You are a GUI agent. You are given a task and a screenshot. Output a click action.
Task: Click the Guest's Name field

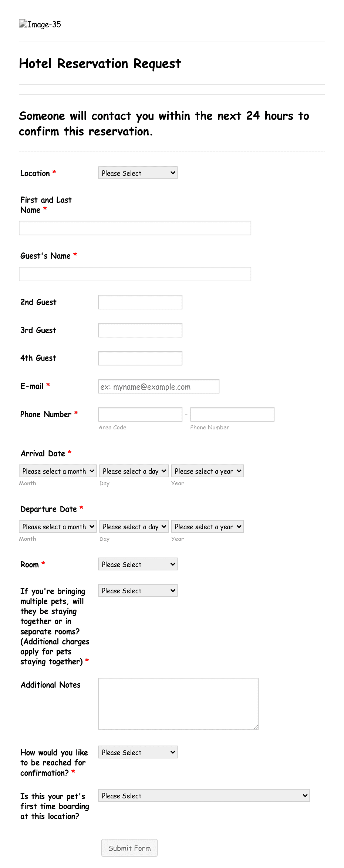pyautogui.click(x=135, y=274)
